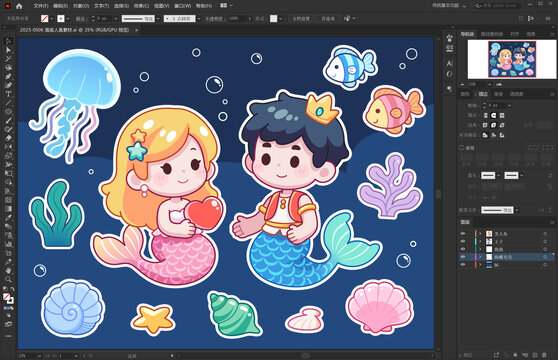The width and height of the screenshot is (558, 360).
Task: Click the fill swatch in control bar
Action: 44,18
